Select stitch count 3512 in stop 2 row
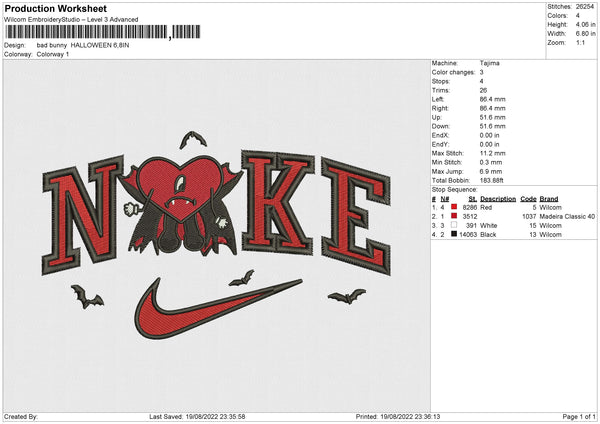 [470, 217]
